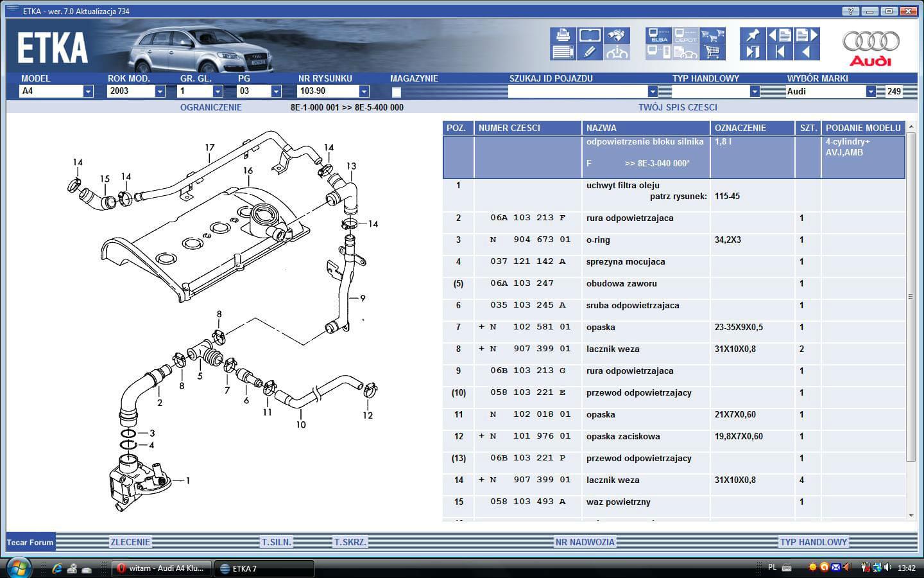Click the computer-to-server transfer icon
This screenshot has width=924, height=578.
click(x=659, y=52)
